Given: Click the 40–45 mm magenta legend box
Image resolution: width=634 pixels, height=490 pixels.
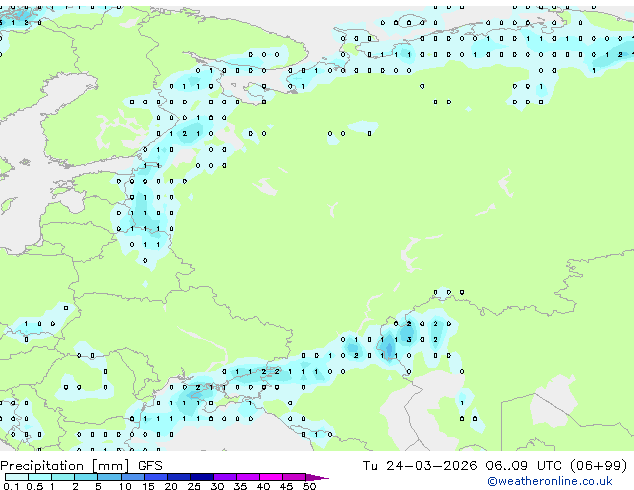Looking at the screenshot, I should tap(271, 477).
